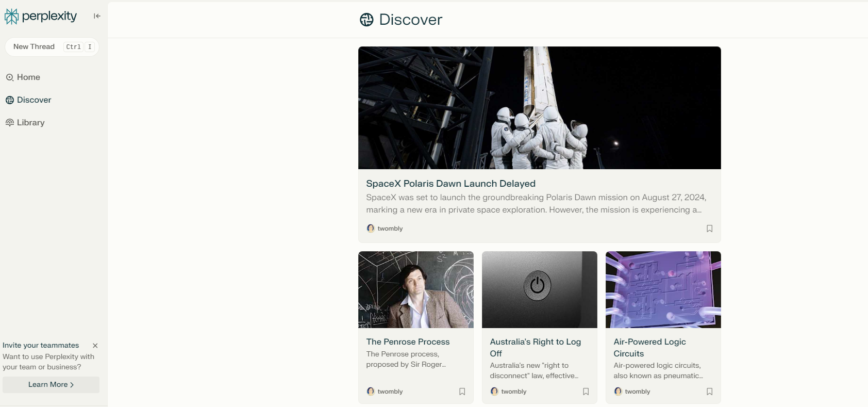Click "Air-powered logic circuits, also known" text

(x=658, y=371)
